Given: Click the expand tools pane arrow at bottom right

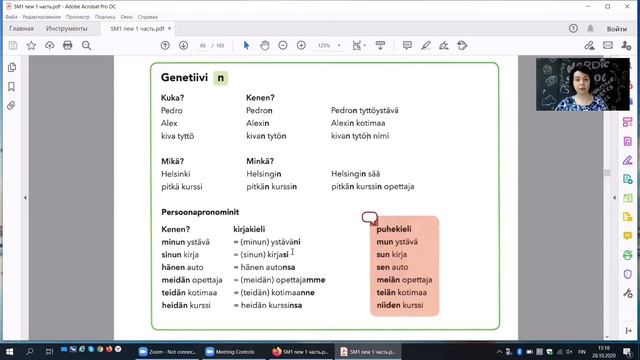Looking at the screenshot, I should tap(628, 331).
